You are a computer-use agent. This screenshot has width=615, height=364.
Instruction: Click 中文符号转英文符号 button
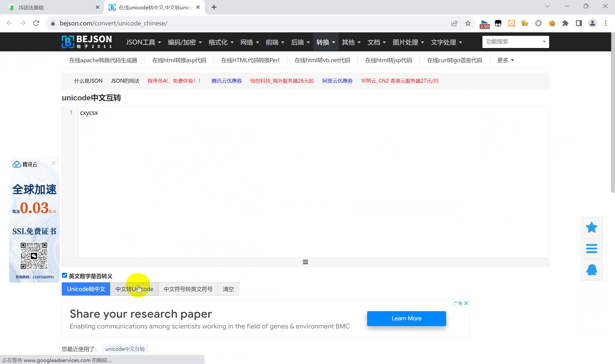pos(188,289)
